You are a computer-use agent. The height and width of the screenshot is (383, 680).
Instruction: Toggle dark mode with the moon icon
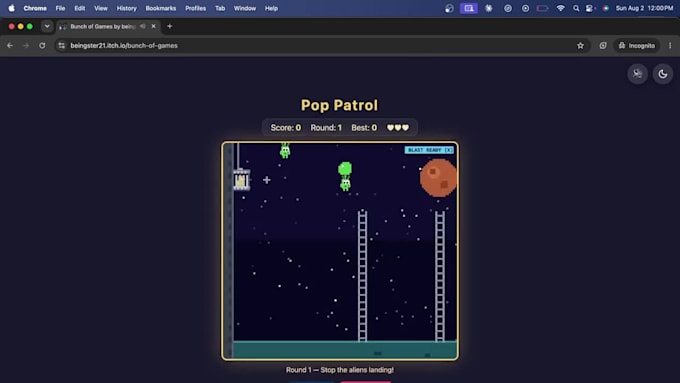pos(663,74)
